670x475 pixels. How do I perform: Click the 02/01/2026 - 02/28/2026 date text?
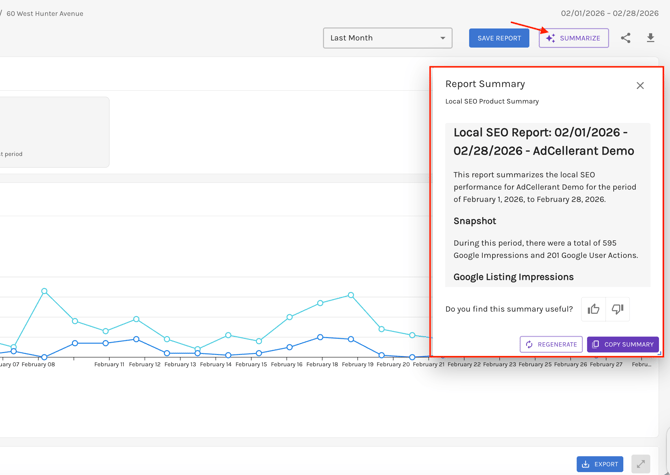click(x=609, y=14)
